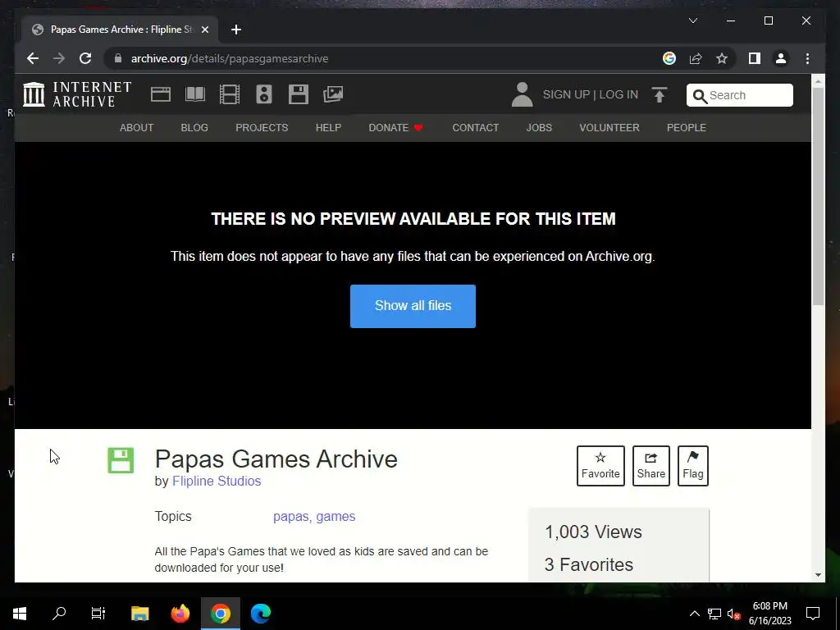This screenshot has width=840, height=630.
Task: Click the Google icon in address bar
Action: (x=669, y=58)
